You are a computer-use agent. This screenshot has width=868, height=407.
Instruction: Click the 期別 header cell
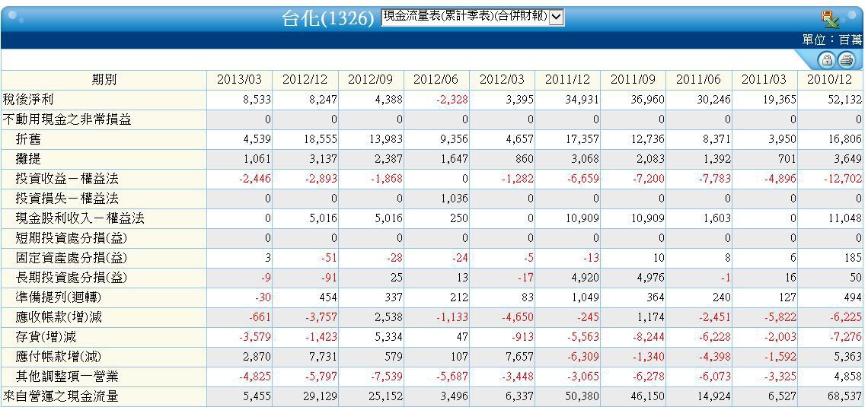click(104, 80)
